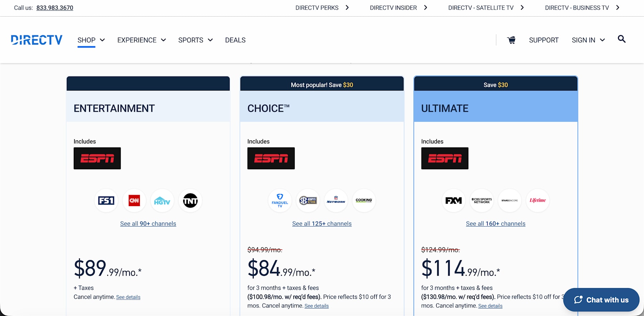Viewport: 644px width, 316px height.
Task: Expand the SPORTS menu chevron
Action: (x=210, y=40)
